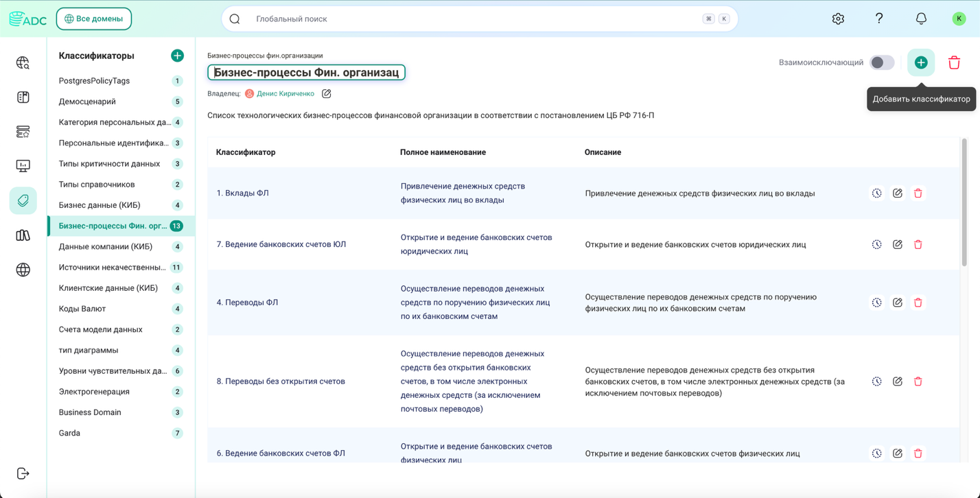Click the Полное наименование column header
Image resolution: width=980 pixels, height=498 pixels.
pyautogui.click(x=443, y=152)
